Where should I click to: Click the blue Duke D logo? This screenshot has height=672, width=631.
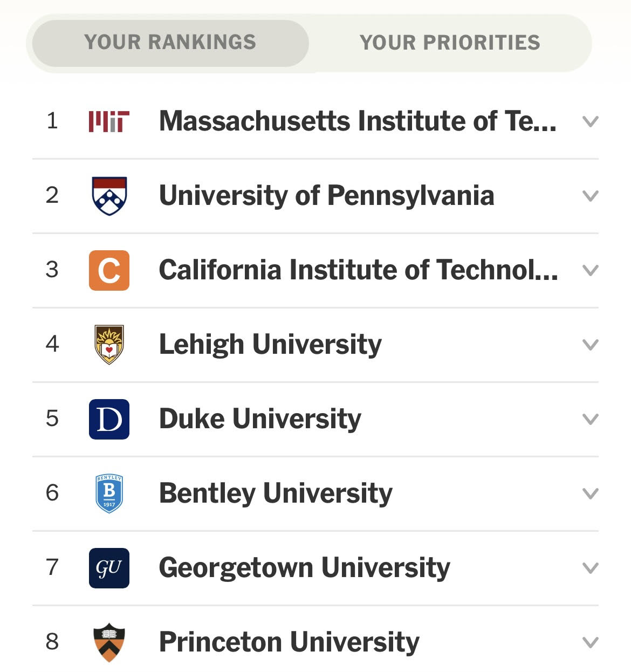tap(109, 419)
